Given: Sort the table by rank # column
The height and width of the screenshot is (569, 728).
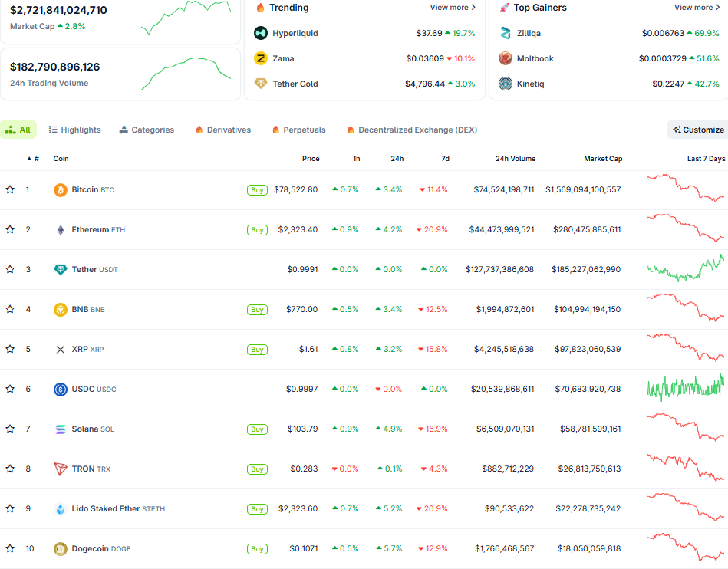Looking at the screenshot, I should tap(35, 159).
